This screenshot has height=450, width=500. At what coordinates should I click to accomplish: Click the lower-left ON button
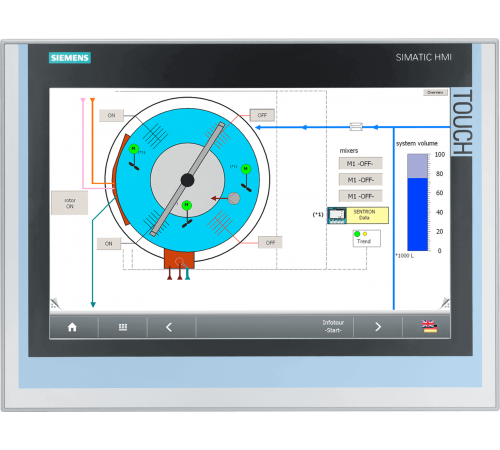point(109,244)
